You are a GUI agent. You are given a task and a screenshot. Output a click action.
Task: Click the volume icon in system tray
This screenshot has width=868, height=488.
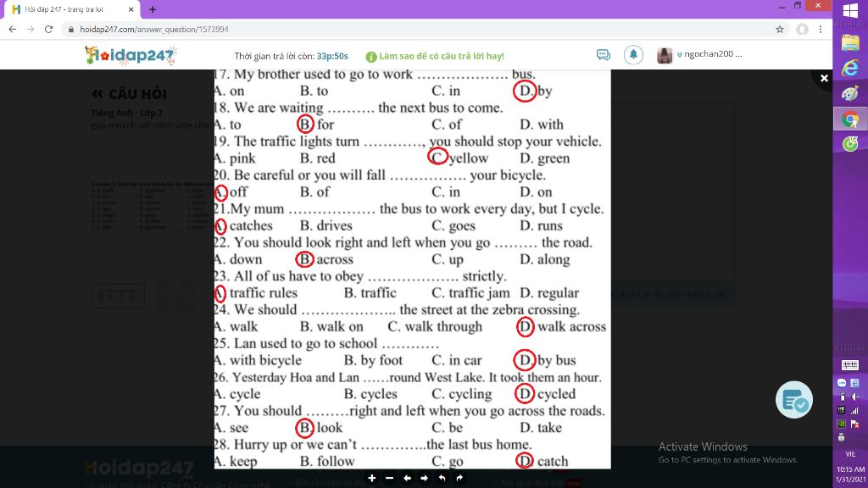pos(855,396)
